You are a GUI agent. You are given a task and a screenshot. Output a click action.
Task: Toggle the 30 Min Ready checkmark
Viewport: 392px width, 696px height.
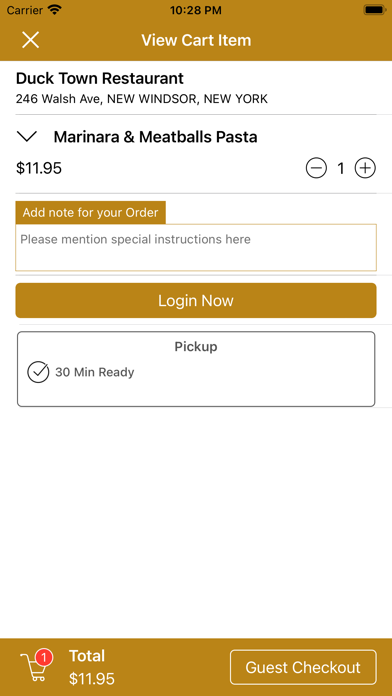coord(38,372)
